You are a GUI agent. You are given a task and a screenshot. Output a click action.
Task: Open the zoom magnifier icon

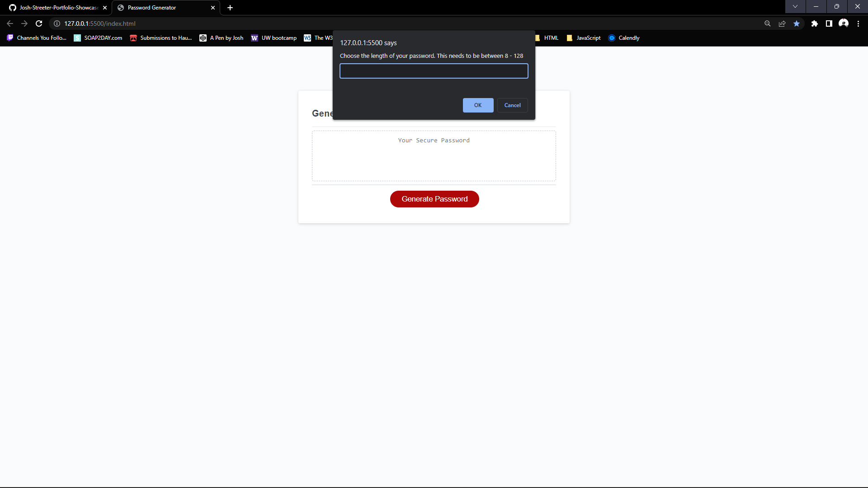(768, 23)
